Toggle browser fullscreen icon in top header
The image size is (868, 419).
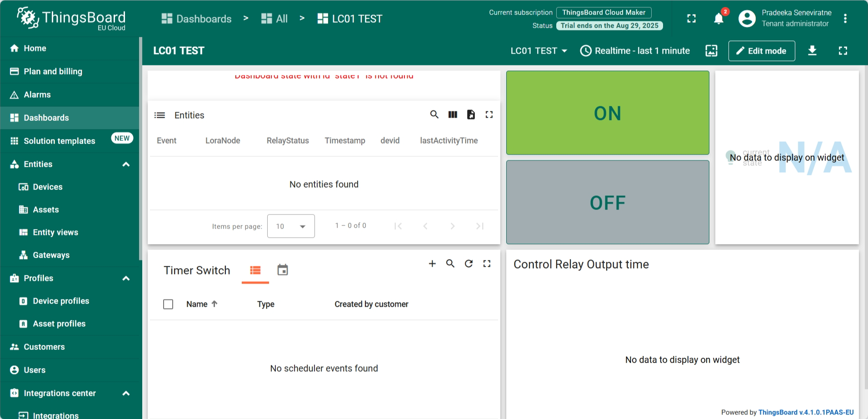click(691, 19)
